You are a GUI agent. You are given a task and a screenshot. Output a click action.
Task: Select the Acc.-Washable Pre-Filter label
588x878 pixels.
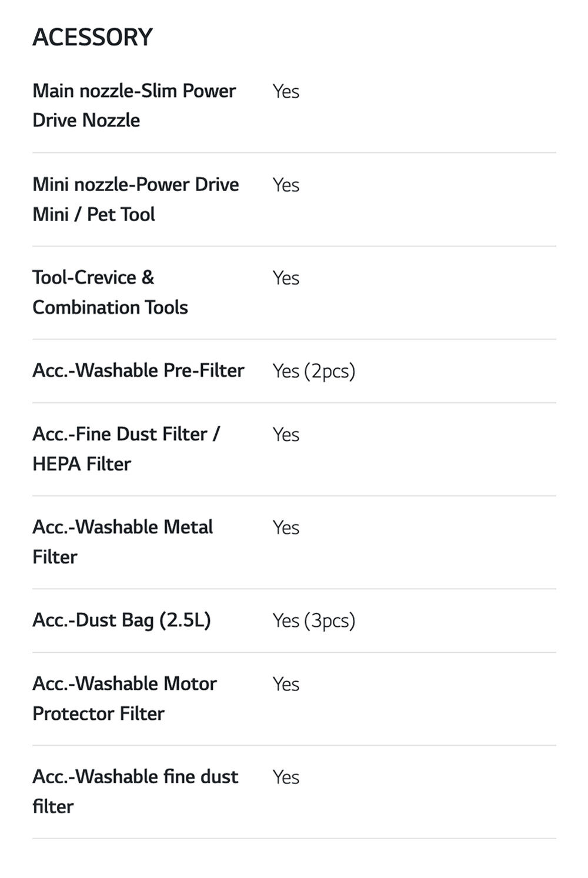pyautogui.click(x=138, y=370)
